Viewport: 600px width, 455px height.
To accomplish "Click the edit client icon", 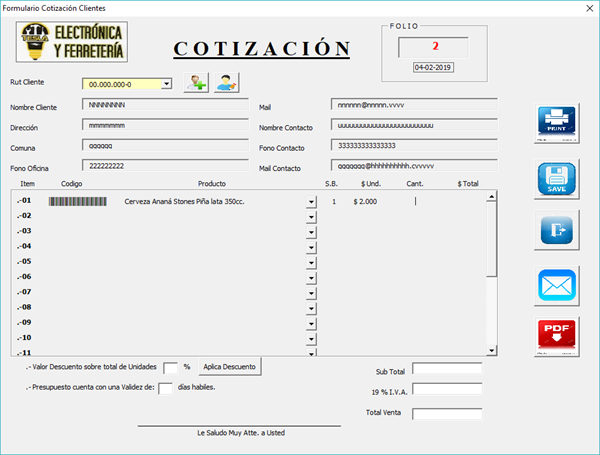I will (227, 84).
